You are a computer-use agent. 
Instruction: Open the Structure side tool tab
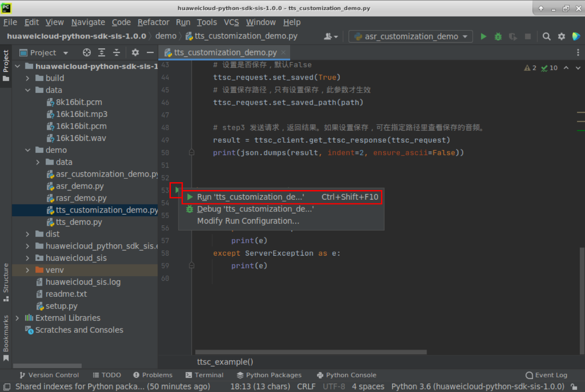[6, 282]
